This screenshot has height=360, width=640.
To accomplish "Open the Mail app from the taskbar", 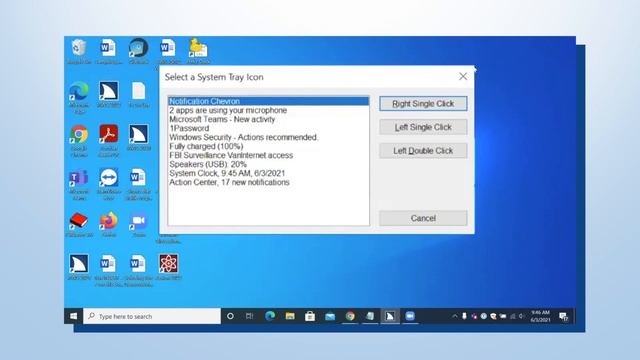I will point(330,316).
